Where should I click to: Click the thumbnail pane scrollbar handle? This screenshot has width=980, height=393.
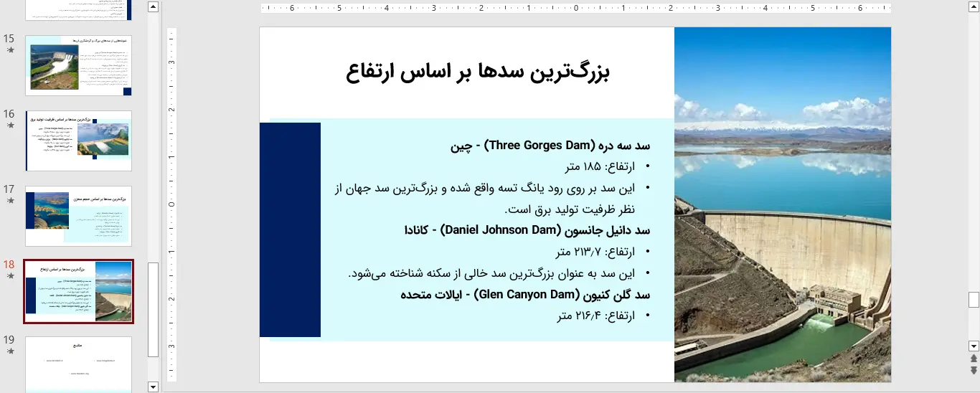pos(153,309)
